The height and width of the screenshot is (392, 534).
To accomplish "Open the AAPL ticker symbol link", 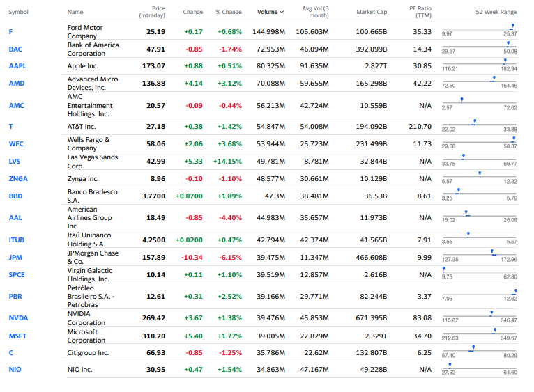I will 17,65.
